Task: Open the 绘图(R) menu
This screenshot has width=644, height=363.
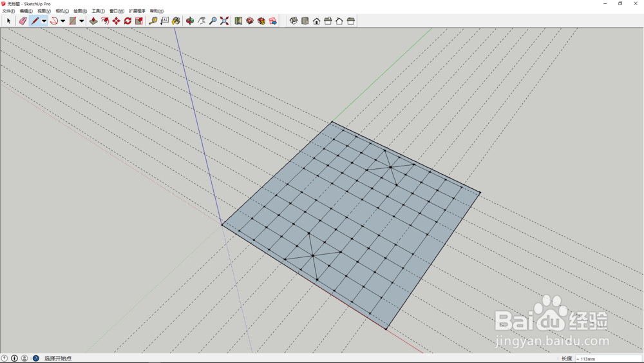Action: (80, 11)
